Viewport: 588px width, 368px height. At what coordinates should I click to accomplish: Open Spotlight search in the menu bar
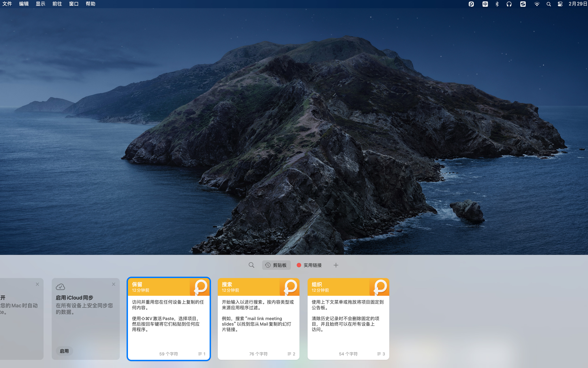pos(549,4)
